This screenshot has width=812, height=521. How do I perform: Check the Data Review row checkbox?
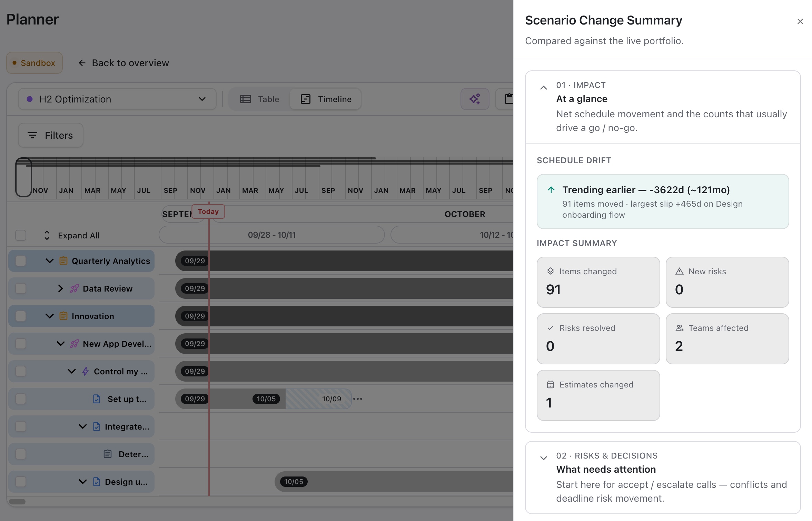21,288
